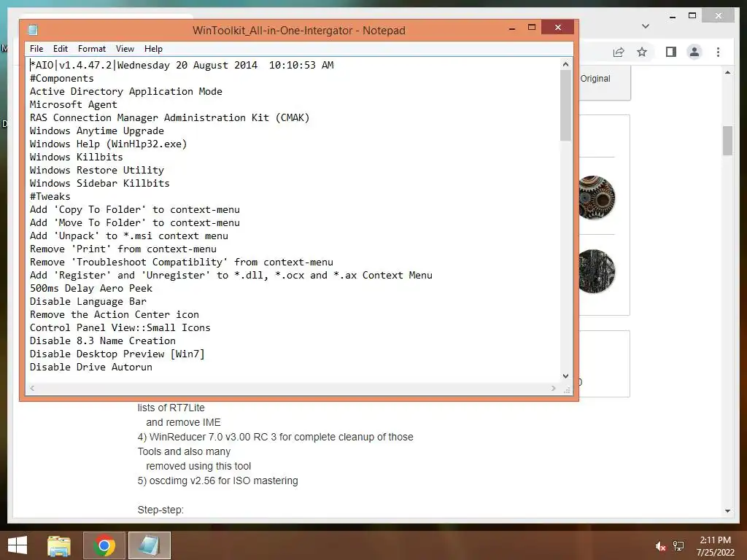Open the Edit menu in Notepad
The width and height of the screenshot is (747, 560).
tap(60, 49)
